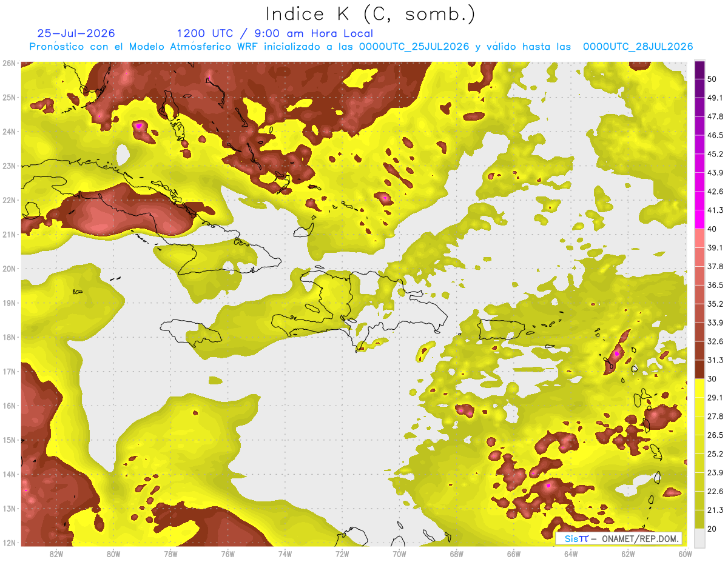Click the colorbar value "29.1"
Screen dimensions: 728x562
[x=715, y=397]
